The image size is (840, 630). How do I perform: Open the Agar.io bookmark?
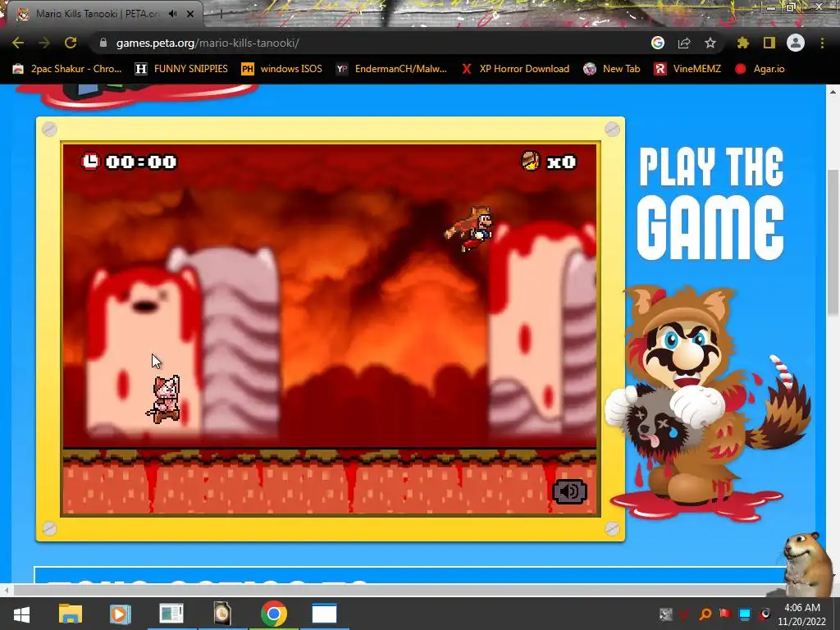pos(760,69)
